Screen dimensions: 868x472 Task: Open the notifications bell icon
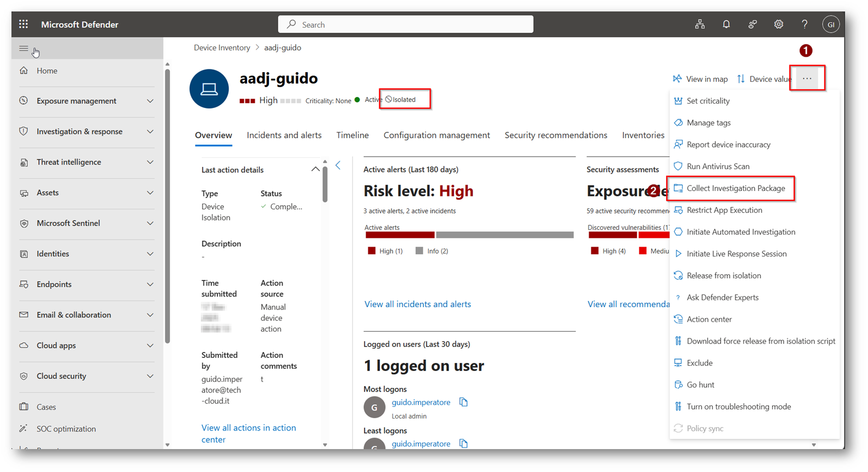(x=726, y=24)
